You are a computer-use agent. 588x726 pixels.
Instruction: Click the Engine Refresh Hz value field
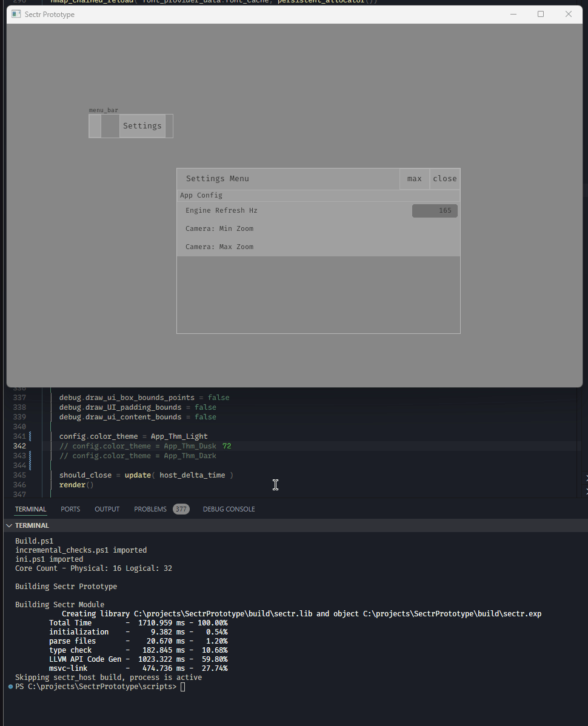tap(435, 211)
